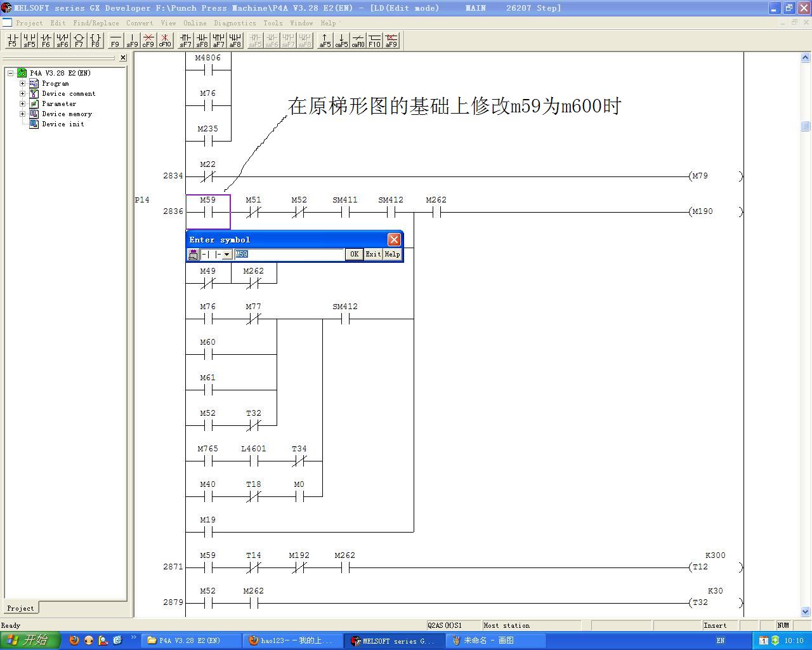Expand the Device comment tree node
This screenshot has width=812, height=650.
coord(23,93)
